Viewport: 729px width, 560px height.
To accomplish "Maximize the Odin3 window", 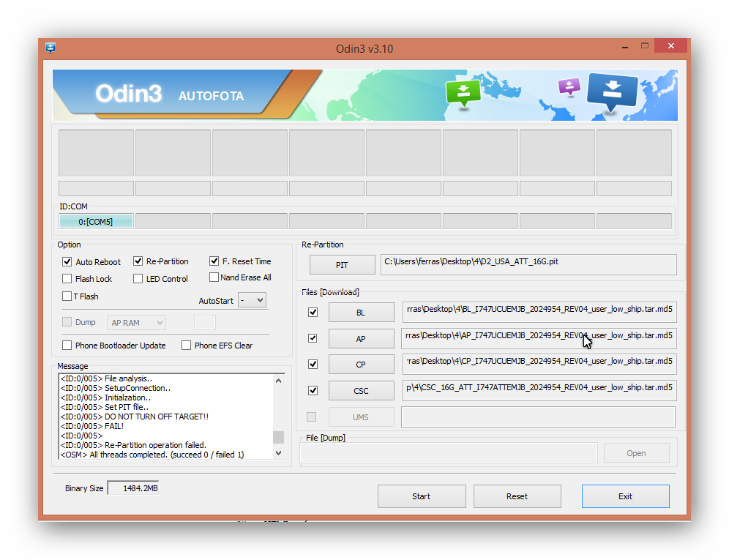I will click(x=644, y=46).
